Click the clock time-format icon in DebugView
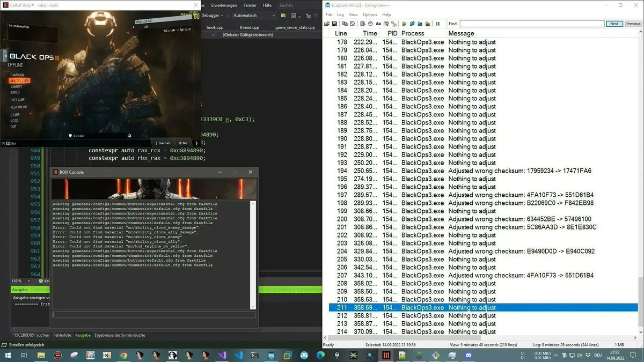 click(x=370, y=24)
